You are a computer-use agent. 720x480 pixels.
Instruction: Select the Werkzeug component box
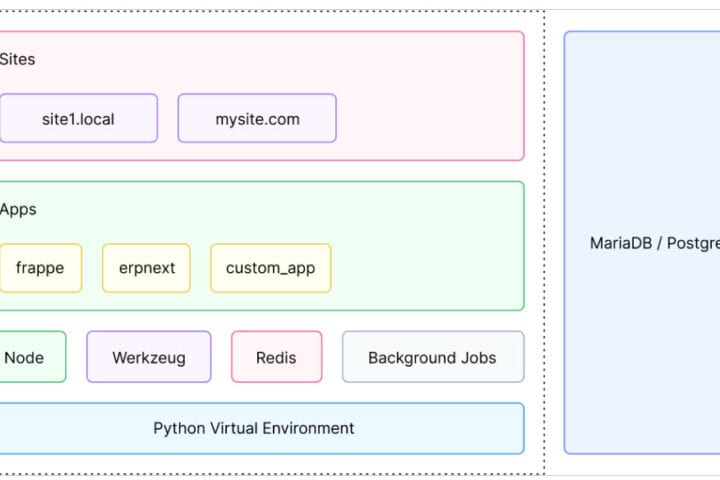point(149,357)
